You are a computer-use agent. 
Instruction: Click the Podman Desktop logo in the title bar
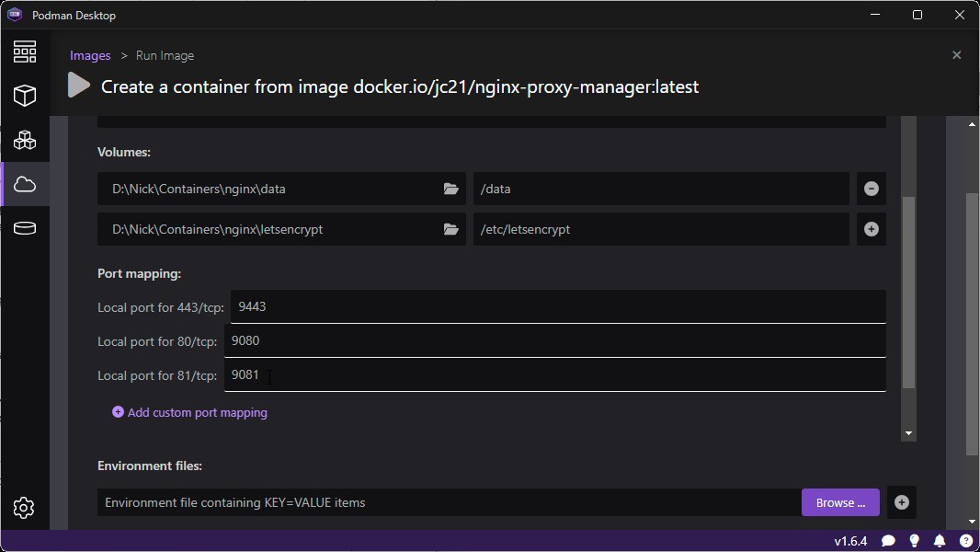coord(15,15)
